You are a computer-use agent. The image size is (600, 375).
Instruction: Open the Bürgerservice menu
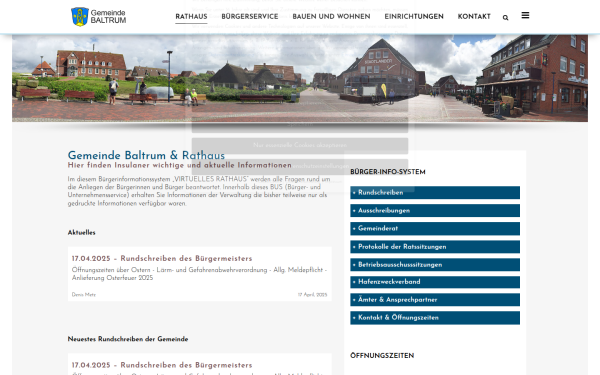[250, 17]
